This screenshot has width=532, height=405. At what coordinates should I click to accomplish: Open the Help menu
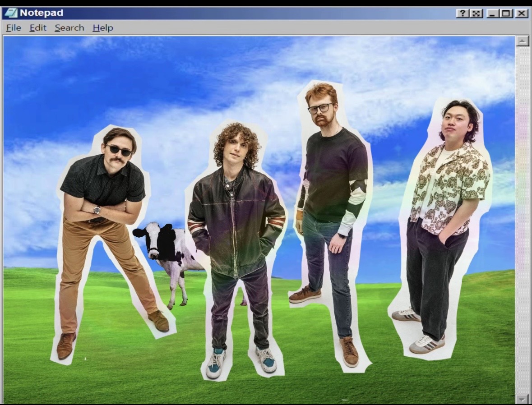(x=103, y=28)
